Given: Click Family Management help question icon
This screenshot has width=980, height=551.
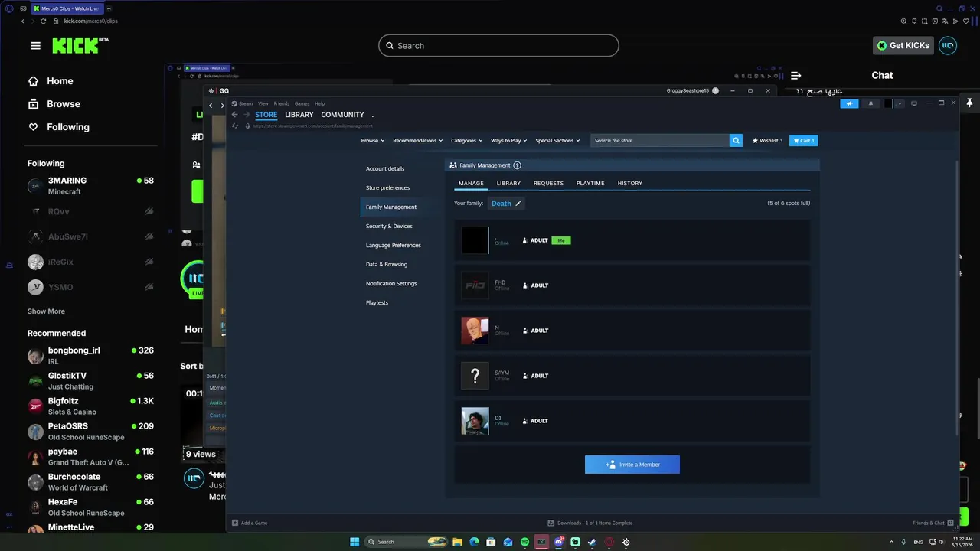Looking at the screenshot, I should point(517,165).
